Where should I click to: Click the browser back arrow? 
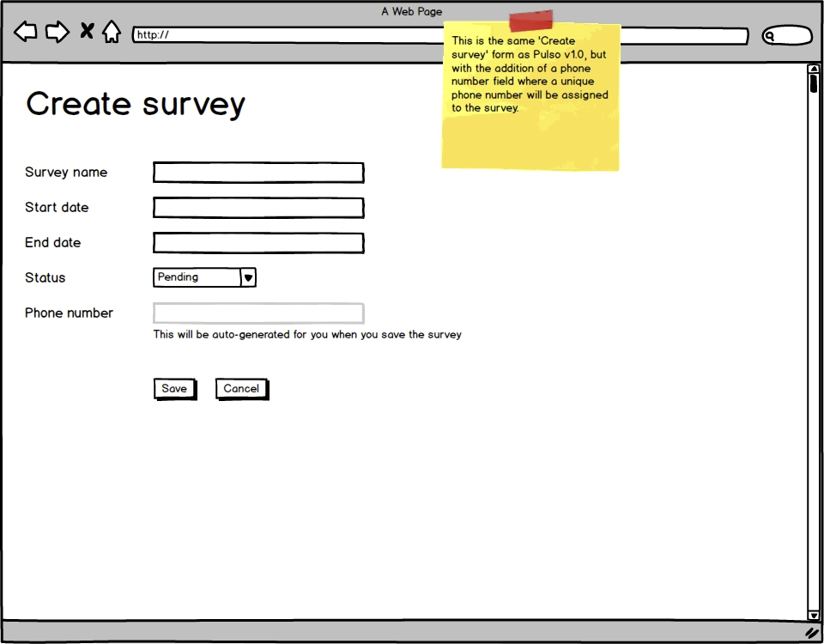click(25, 32)
